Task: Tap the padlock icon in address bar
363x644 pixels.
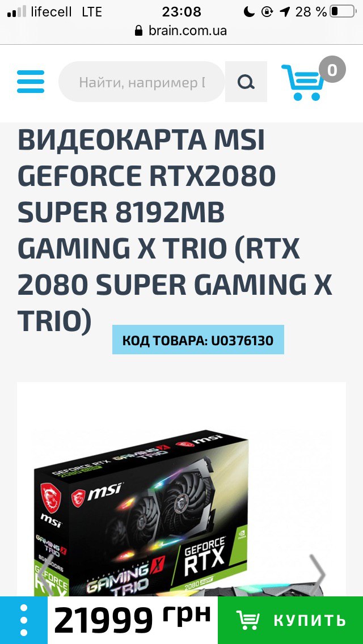Action: (x=139, y=31)
